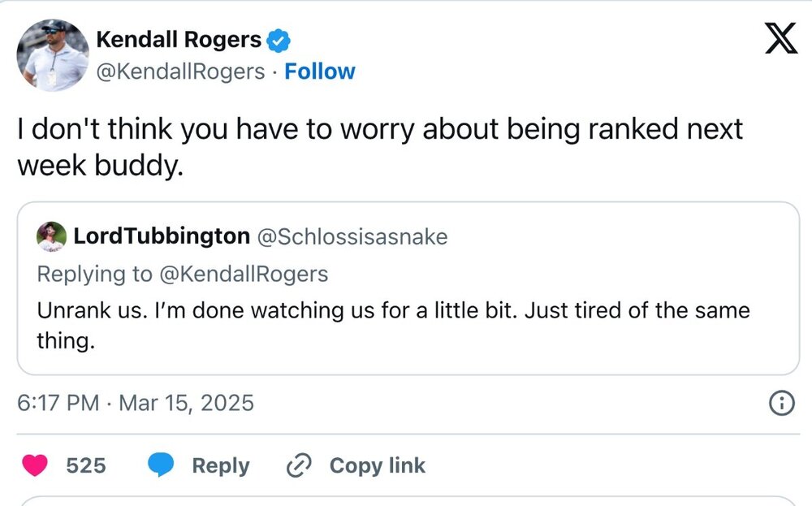Click the X logo icon
The height and width of the screenshot is (506, 812).
pyautogui.click(x=780, y=39)
